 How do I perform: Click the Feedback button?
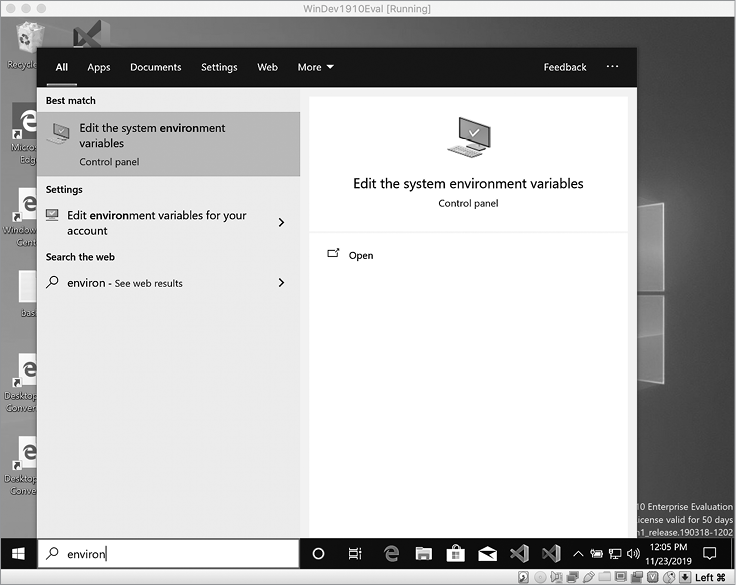(565, 67)
